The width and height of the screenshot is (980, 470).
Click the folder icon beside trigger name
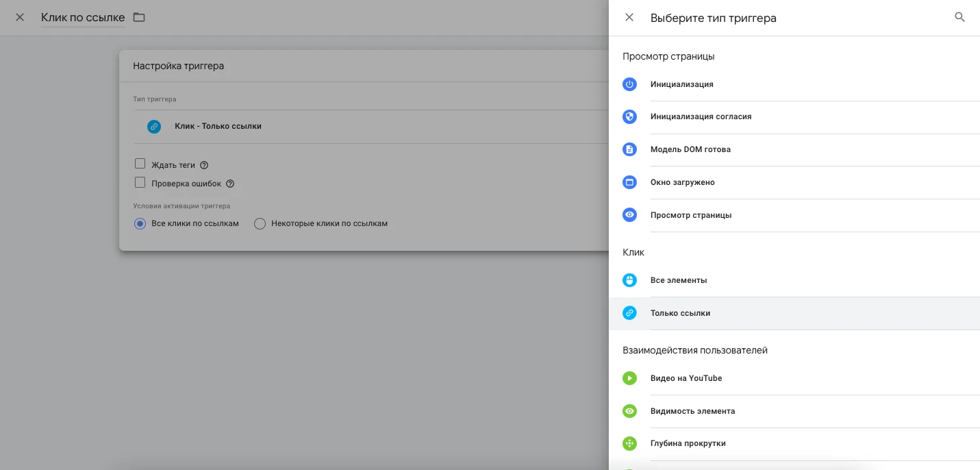click(x=139, y=17)
